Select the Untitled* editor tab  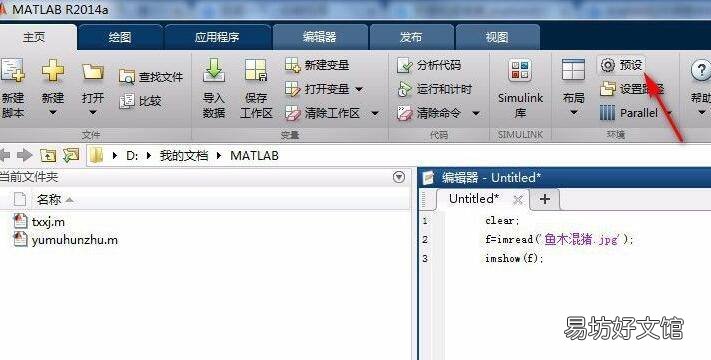click(x=474, y=199)
